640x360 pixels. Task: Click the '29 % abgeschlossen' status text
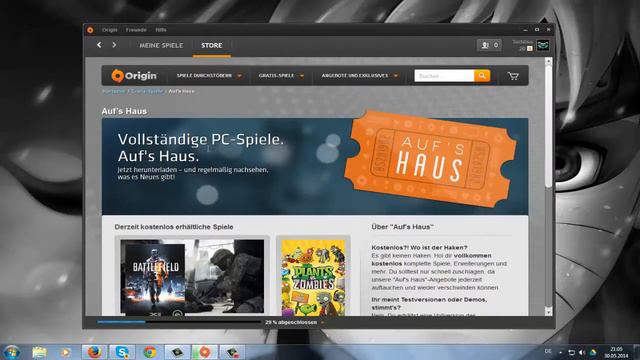coord(291,322)
